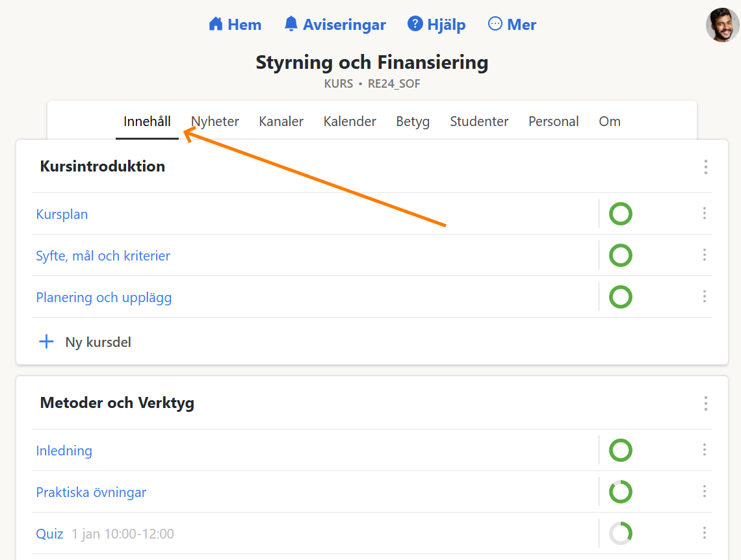Open Hjälp question mark icon

(415, 25)
